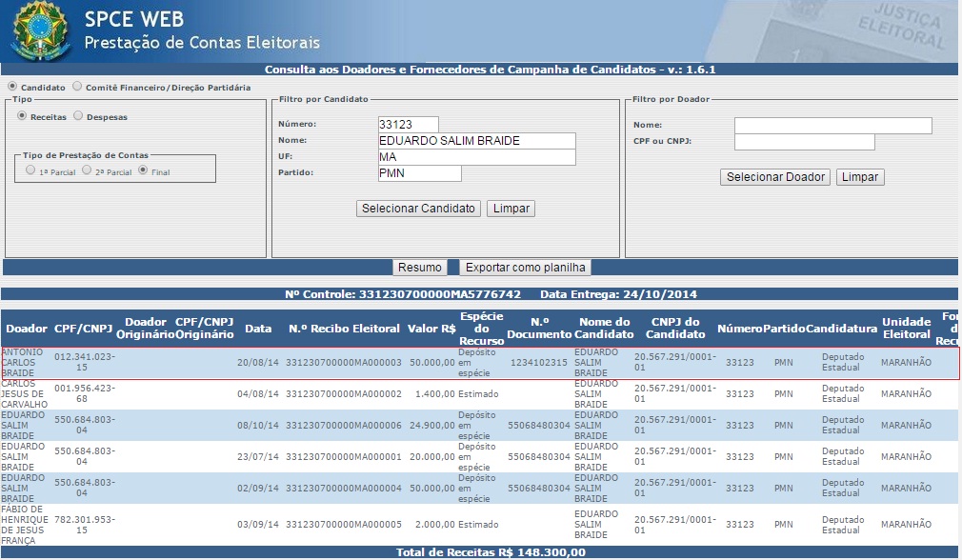Click the donor Nome input field

(x=832, y=126)
